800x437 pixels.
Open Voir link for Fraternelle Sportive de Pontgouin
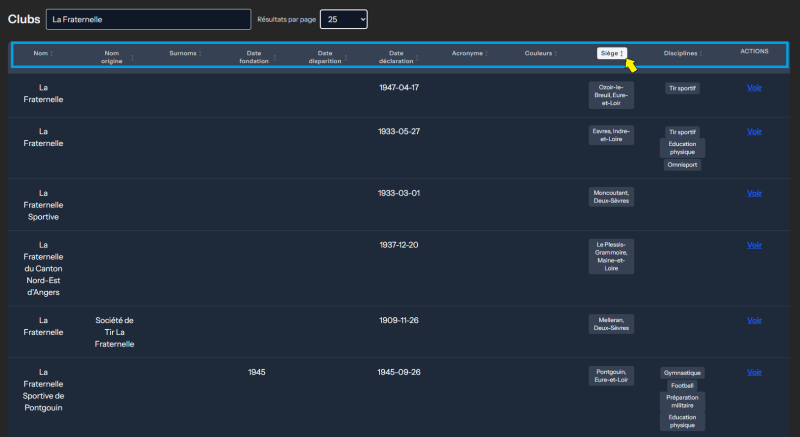point(754,372)
